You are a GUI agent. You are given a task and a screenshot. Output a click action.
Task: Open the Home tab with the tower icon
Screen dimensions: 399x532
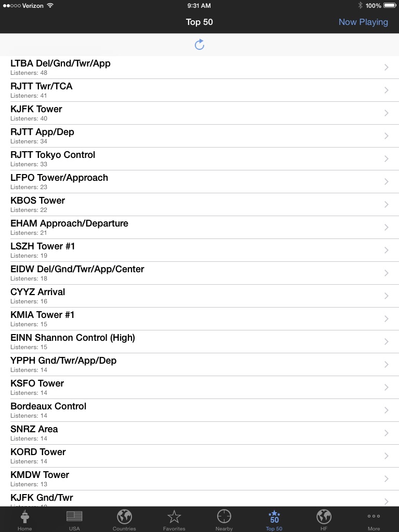pyautogui.click(x=25, y=517)
